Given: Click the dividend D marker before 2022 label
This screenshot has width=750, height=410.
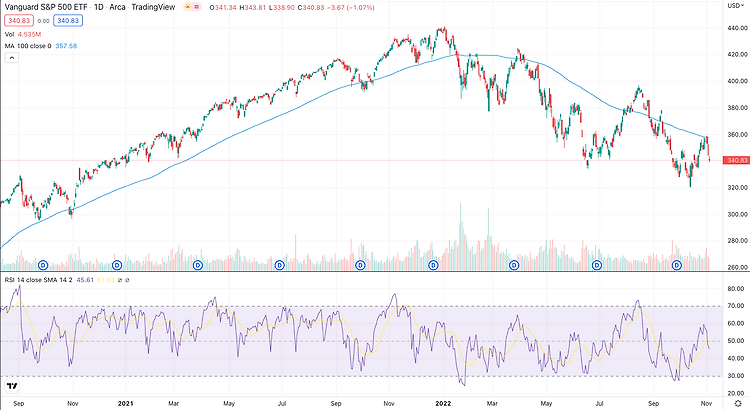Looking at the screenshot, I should tap(433, 265).
